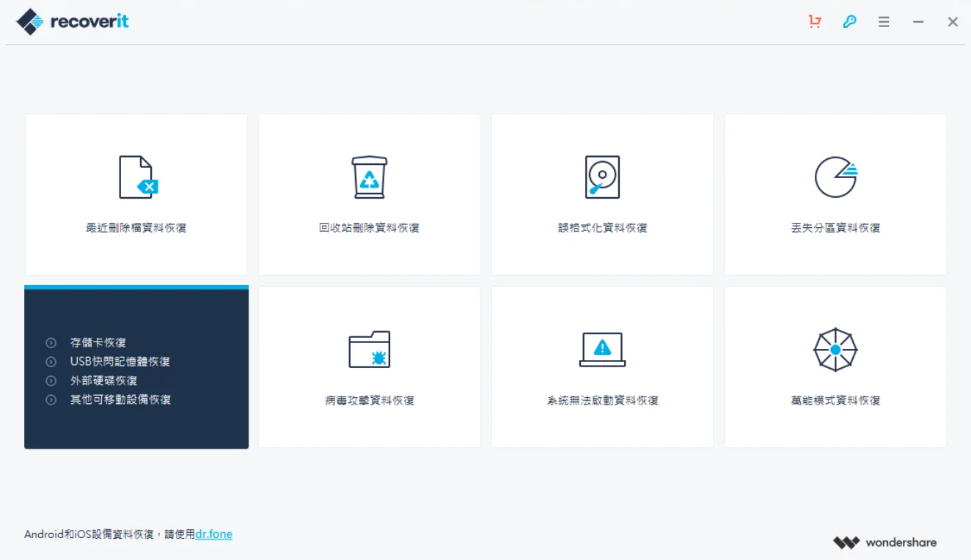Viewport: 971px width, 560px height.
Task: Click the formatted disk recovery hard drive icon
Action: click(601, 176)
